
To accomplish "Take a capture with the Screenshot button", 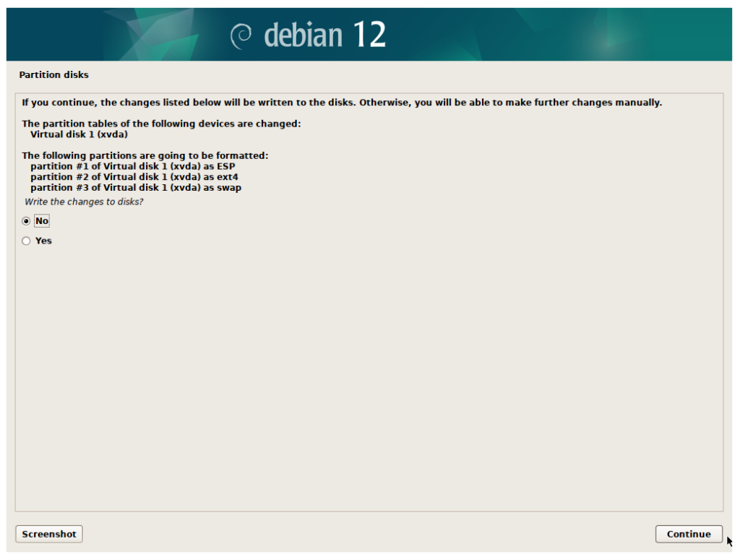I will (x=49, y=534).
